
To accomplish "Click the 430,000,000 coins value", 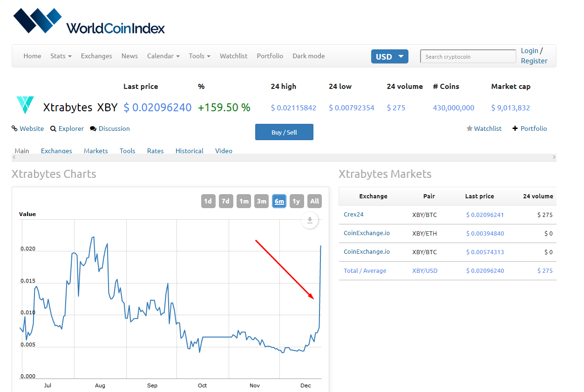I will click(x=454, y=108).
